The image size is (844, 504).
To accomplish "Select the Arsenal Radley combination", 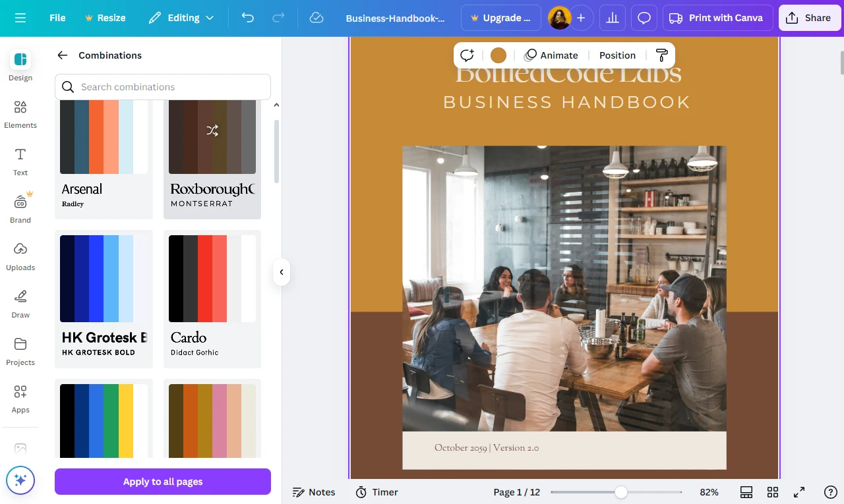I will pyautogui.click(x=104, y=159).
